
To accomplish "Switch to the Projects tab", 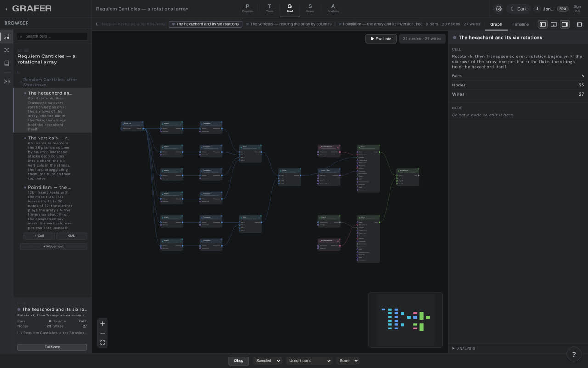I will pyautogui.click(x=247, y=8).
